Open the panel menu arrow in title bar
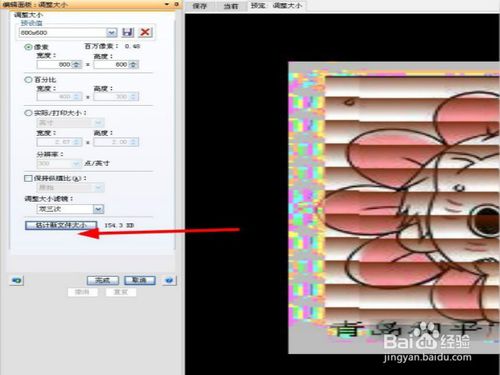 tap(167, 4)
